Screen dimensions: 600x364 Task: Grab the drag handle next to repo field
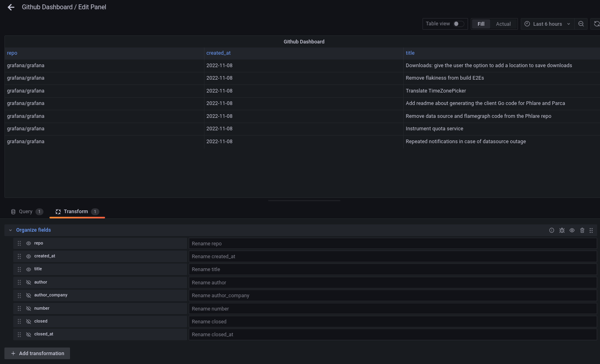tap(19, 243)
